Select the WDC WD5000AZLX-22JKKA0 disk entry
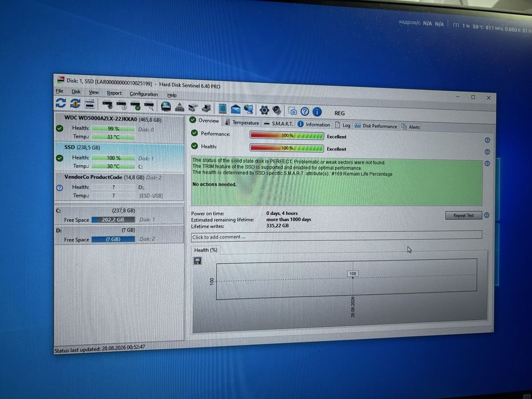532x399 pixels. click(x=119, y=128)
